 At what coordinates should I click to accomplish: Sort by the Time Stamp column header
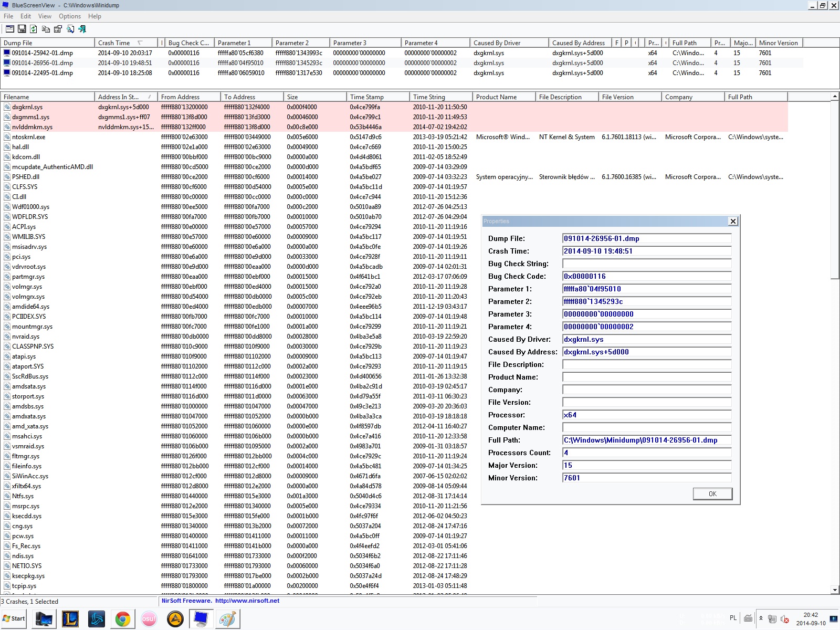378,97
